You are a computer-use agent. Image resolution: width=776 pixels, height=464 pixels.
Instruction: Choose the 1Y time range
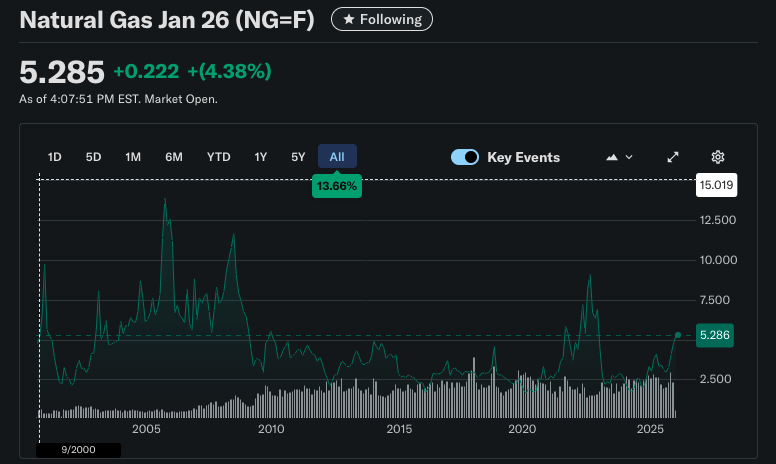coord(260,157)
